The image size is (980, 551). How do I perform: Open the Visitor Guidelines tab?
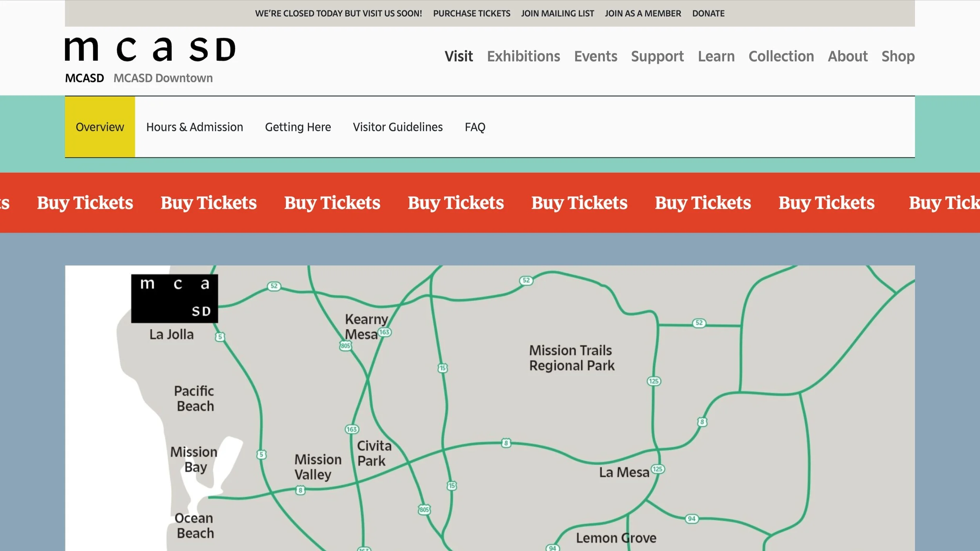tap(397, 127)
